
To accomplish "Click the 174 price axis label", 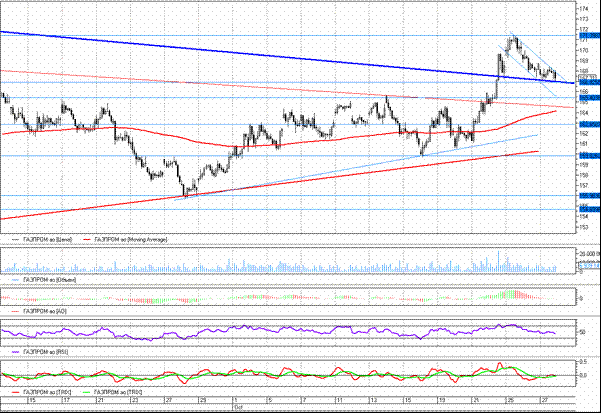I will [584, 8].
